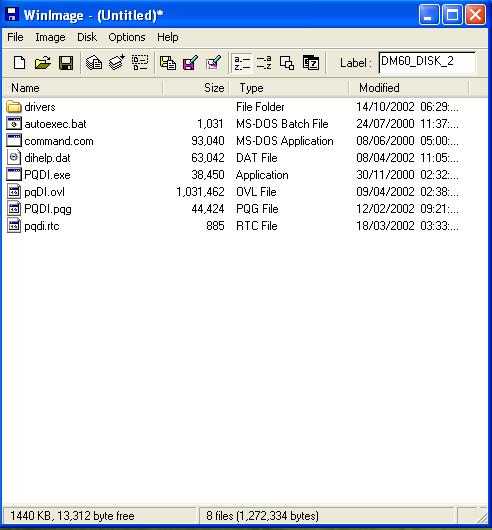The width and height of the screenshot is (492, 530).
Task: Click the magenta floppy with pen icon
Action: [191, 63]
